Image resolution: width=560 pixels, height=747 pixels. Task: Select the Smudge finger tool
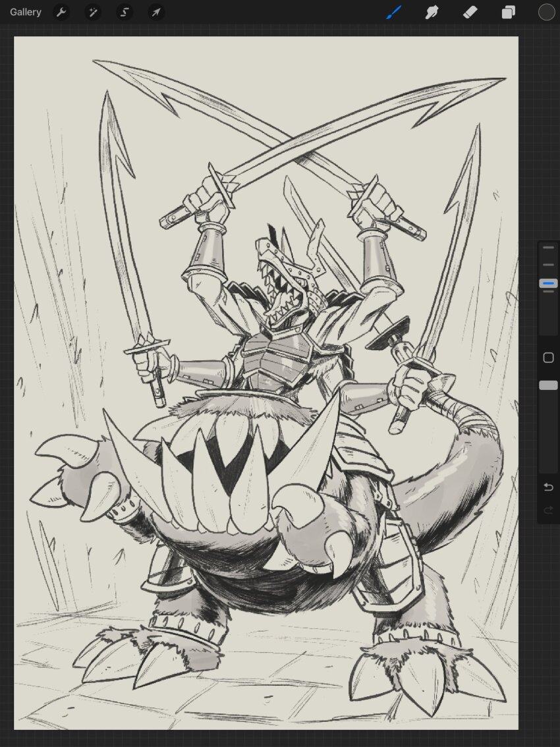click(432, 12)
